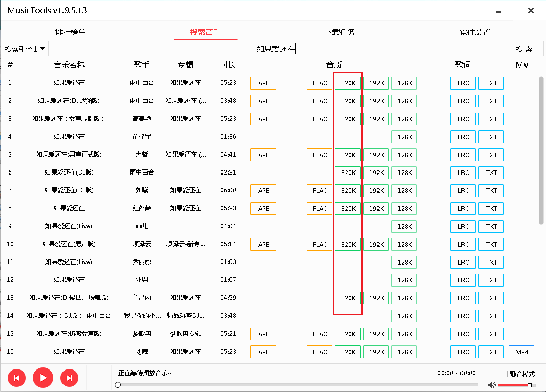Click the playback progress slider handle
Image resolution: width=546 pixels, height=392 pixels.
(x=118, y=385)
